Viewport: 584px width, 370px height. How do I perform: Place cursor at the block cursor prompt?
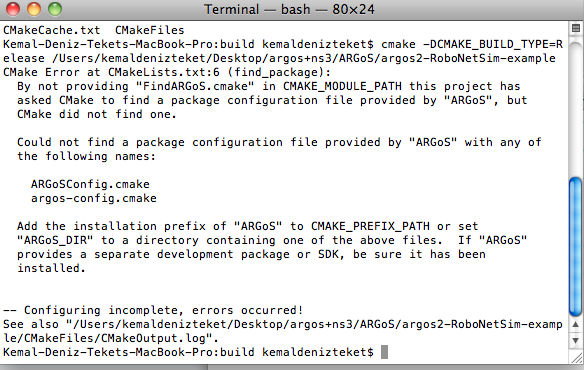(384, 352)
